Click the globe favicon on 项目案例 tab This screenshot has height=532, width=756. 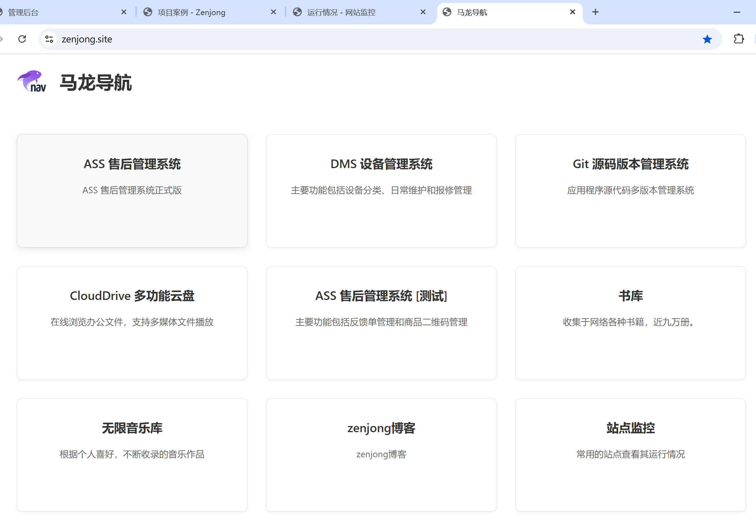point(148,12)
